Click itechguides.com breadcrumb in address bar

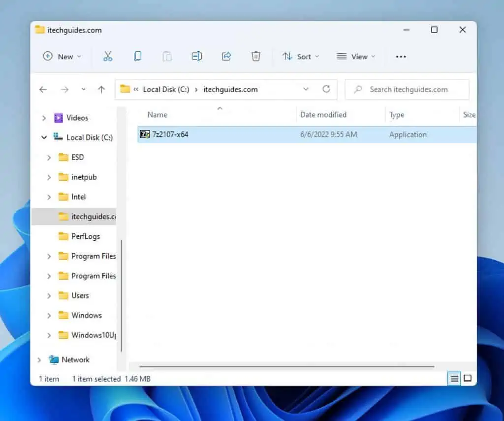coord(230,90)
